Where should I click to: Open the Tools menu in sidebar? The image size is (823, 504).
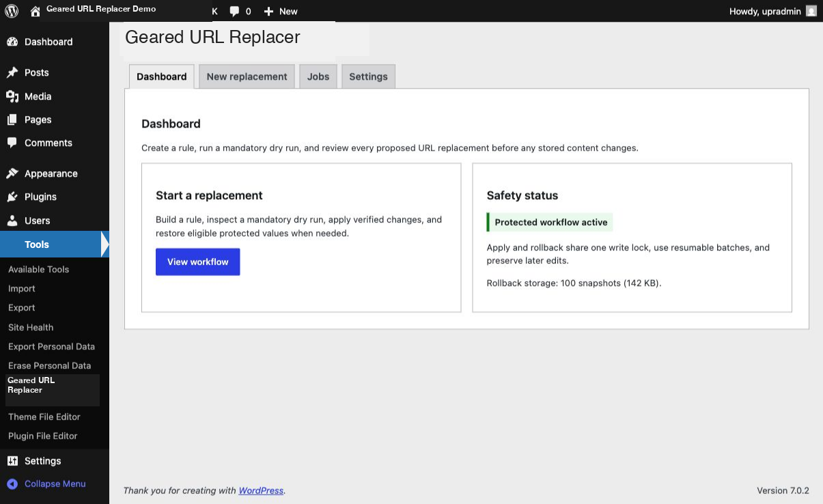tap(55, 244)
